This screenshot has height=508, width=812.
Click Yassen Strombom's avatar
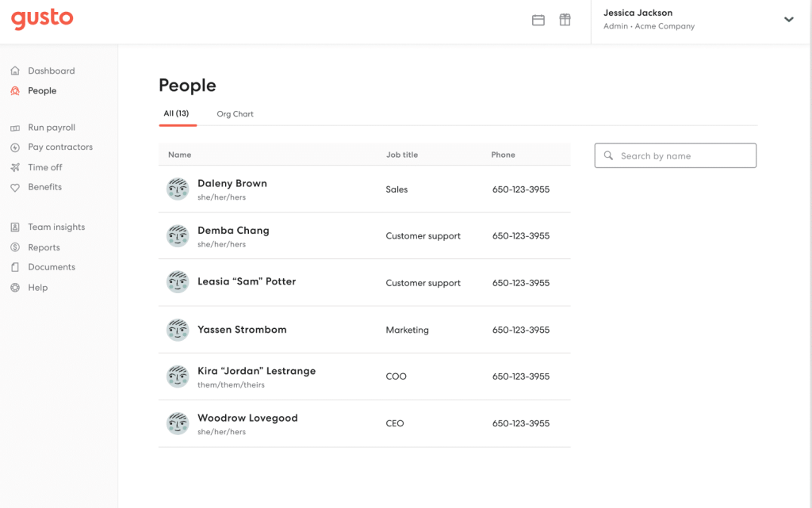178,330
